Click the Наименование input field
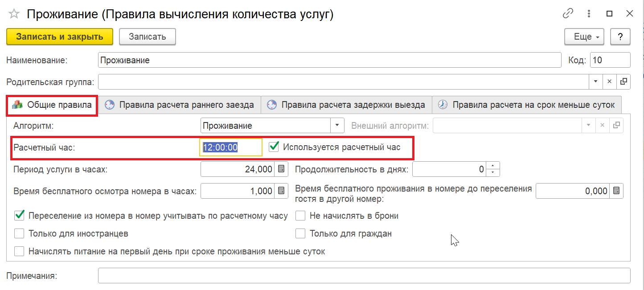The image size is (644, 290). 329,60
